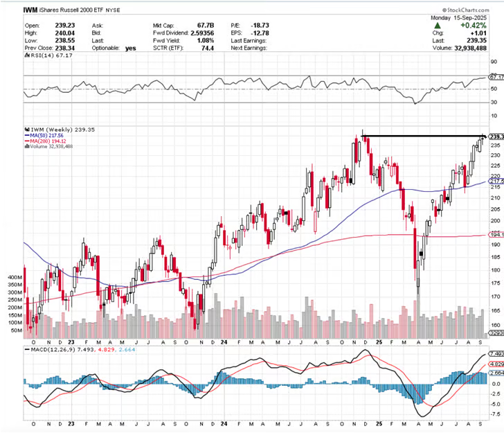The width and height of the screenshot is (504, 433).
Task: Click the header Volume value 32,938,488
Action: (x=471, y=48)
